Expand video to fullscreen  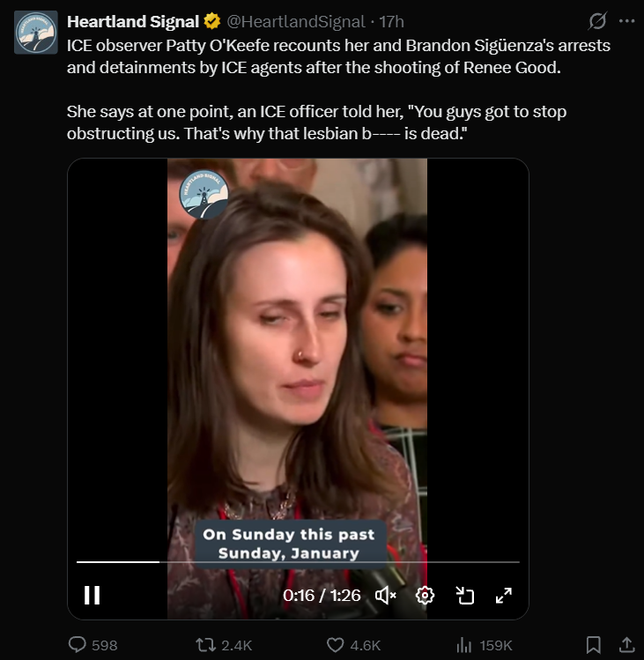click(503, 596)
